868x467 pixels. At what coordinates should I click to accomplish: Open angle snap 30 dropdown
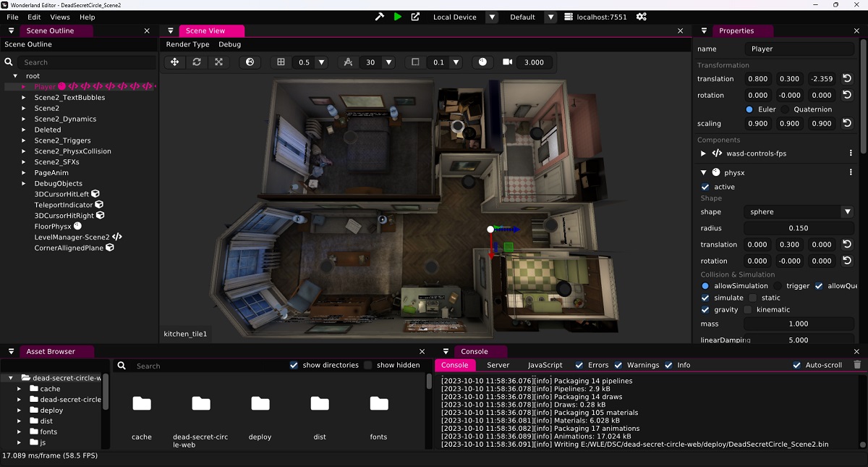coord(388,62)
